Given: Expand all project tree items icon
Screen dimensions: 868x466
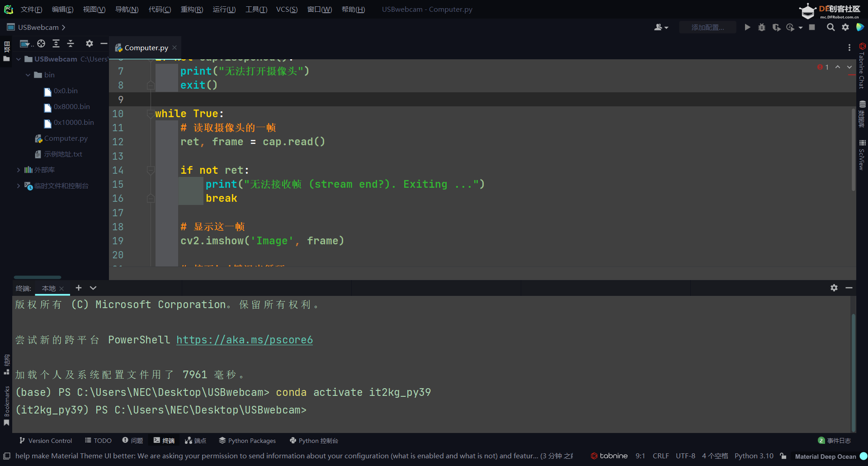Looking at the screenshot, I should 56,43.
